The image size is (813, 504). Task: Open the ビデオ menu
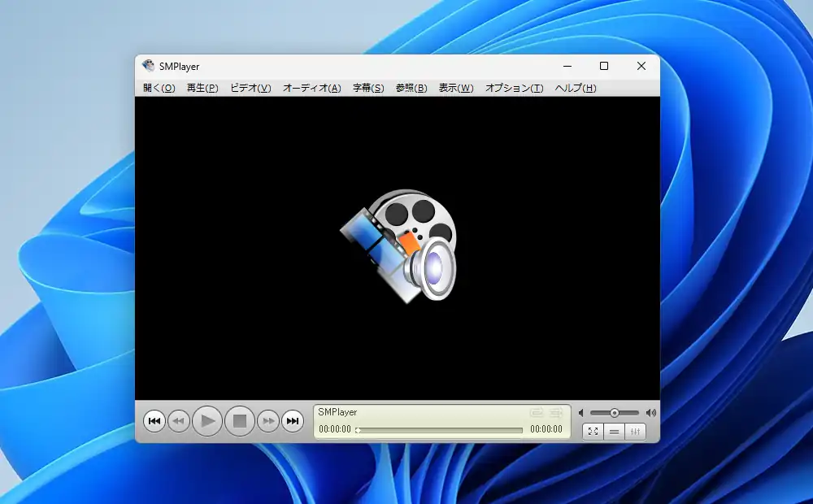(250, 88)
